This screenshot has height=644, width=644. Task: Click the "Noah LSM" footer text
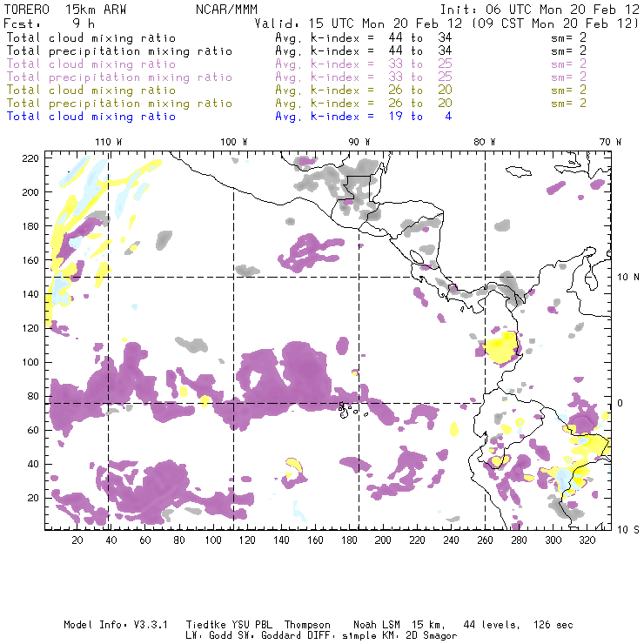pyautogui.click(x=376, y=625)
